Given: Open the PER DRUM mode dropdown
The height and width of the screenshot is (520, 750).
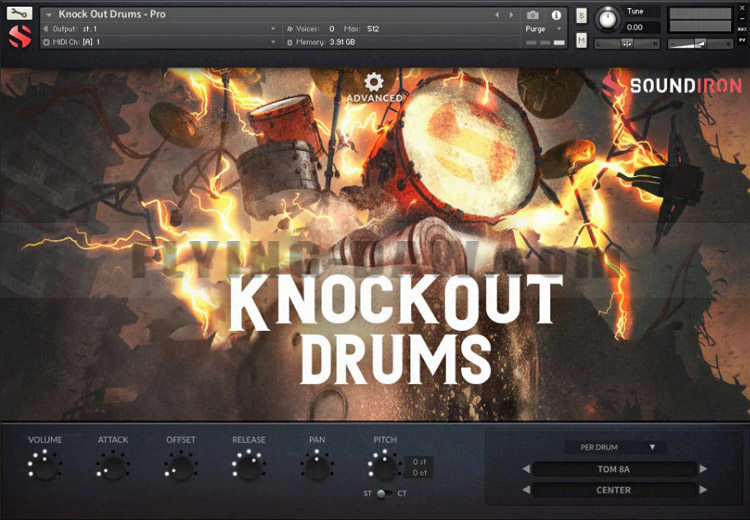Looking at the screenshot, I should [x=615, y=447].
